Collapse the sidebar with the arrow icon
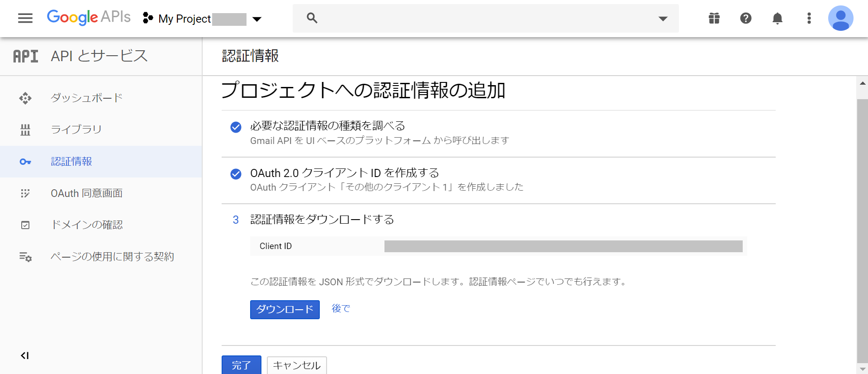868x374 pixels. pos(25,355)
